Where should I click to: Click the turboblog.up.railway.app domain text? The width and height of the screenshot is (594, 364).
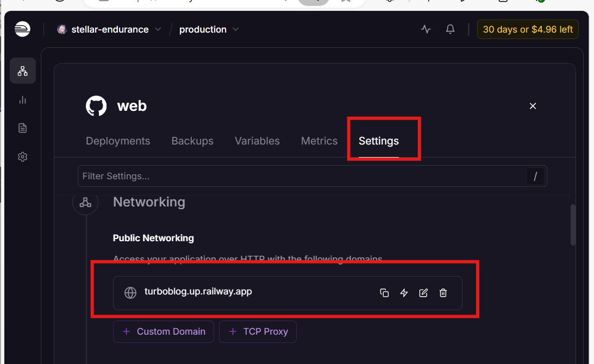pos(198,291)
